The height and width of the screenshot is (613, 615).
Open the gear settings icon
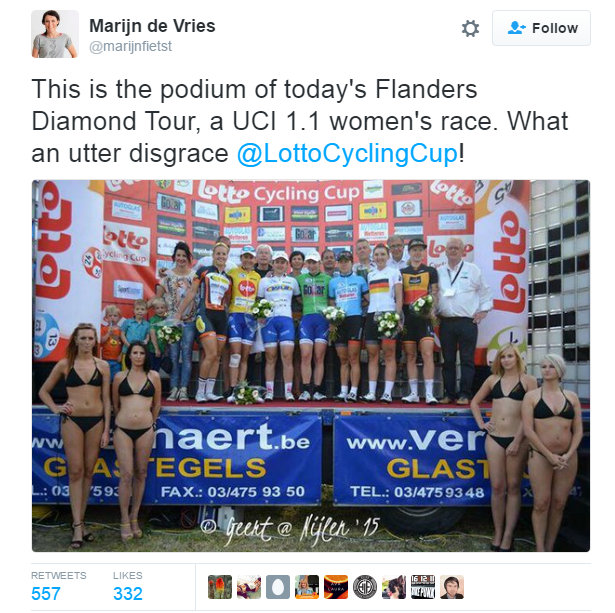click(x=470, y=29)
